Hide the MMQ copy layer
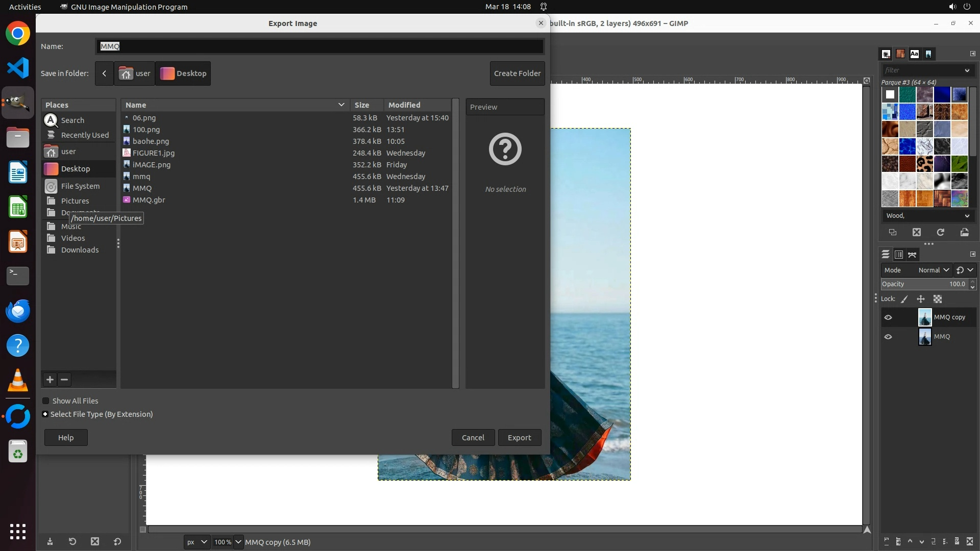 click(x=888, y=317)
